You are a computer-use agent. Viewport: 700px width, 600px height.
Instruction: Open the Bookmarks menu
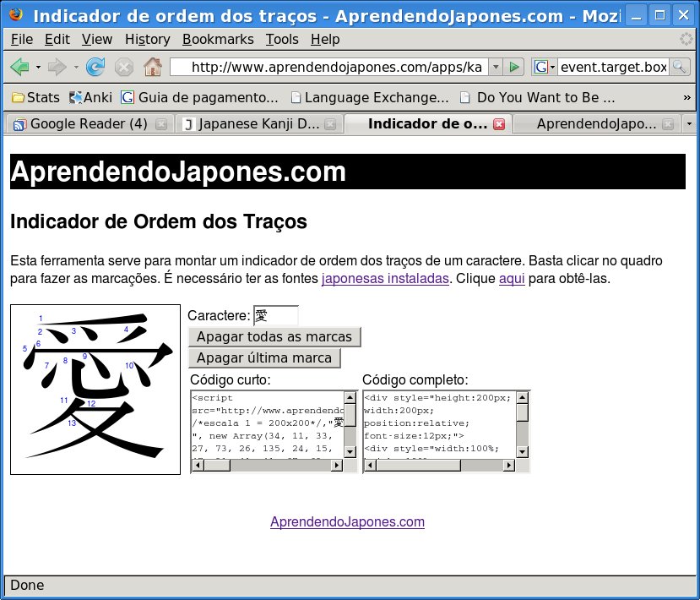click(218, 39)
